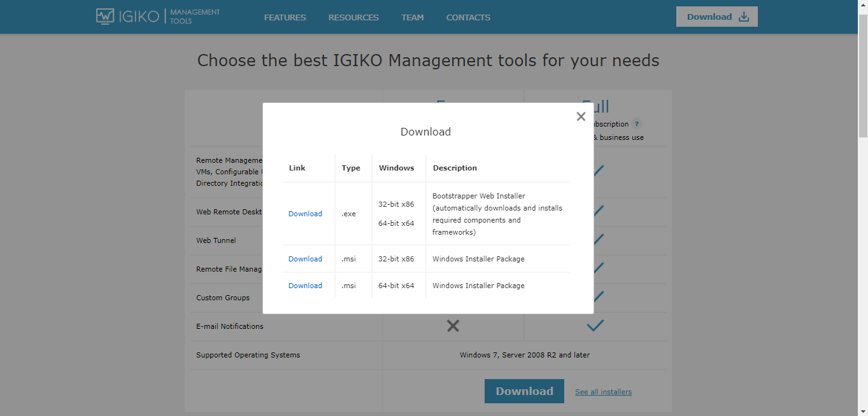
Task: Click the Download button below the comparison table
Action: tap(524, 391)
